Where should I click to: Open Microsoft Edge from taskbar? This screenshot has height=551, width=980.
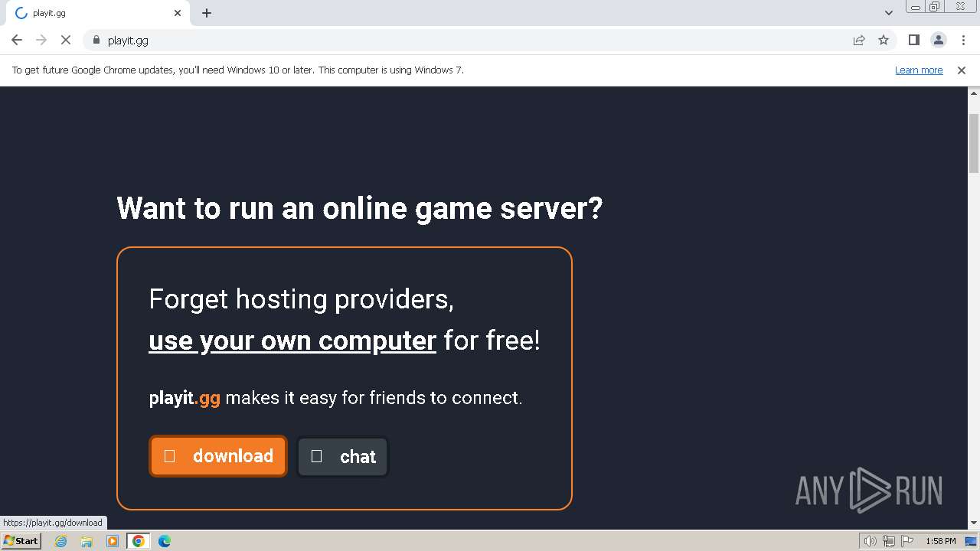tap(165, 541)
